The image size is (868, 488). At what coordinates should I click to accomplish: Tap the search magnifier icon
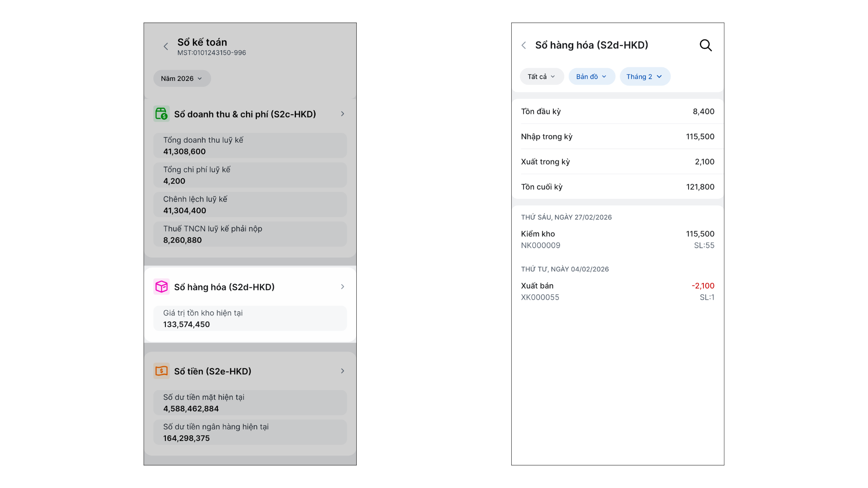705,45
